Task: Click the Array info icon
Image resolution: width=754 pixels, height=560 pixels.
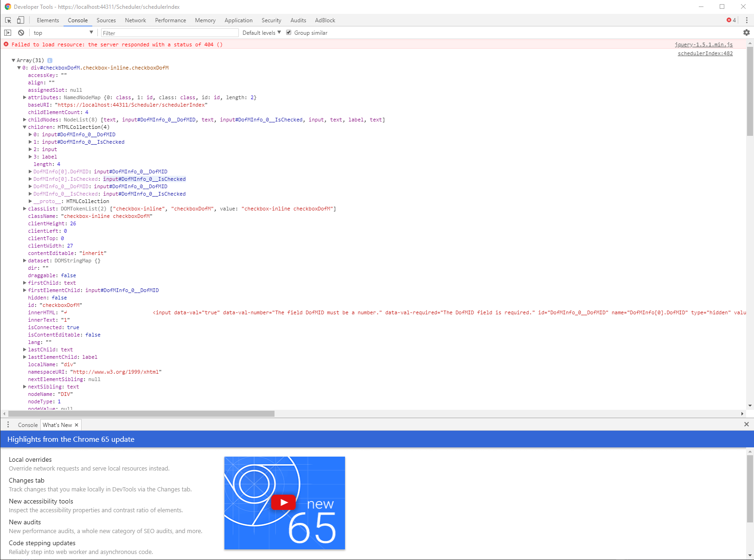Action: click(x=50, y=61)
